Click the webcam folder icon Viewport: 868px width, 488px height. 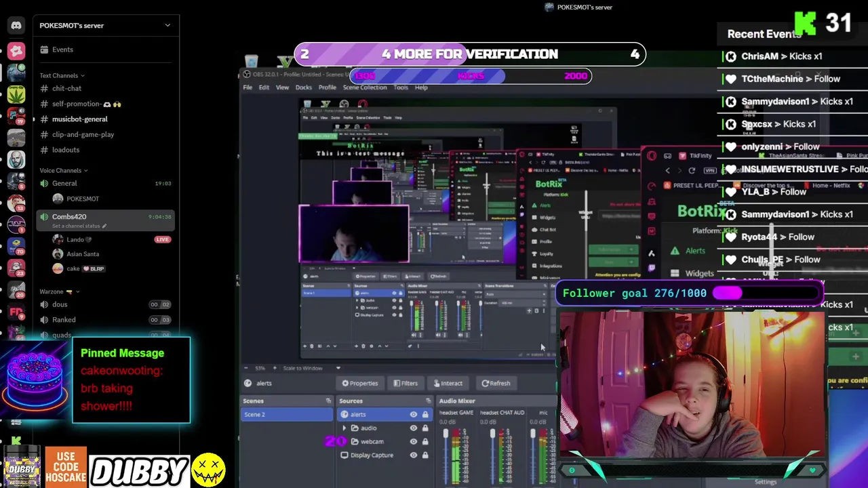(355, 441)
